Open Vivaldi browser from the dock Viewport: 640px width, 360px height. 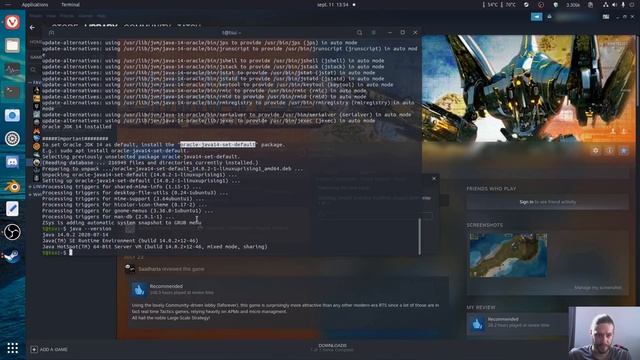click(x=12, y=22)
